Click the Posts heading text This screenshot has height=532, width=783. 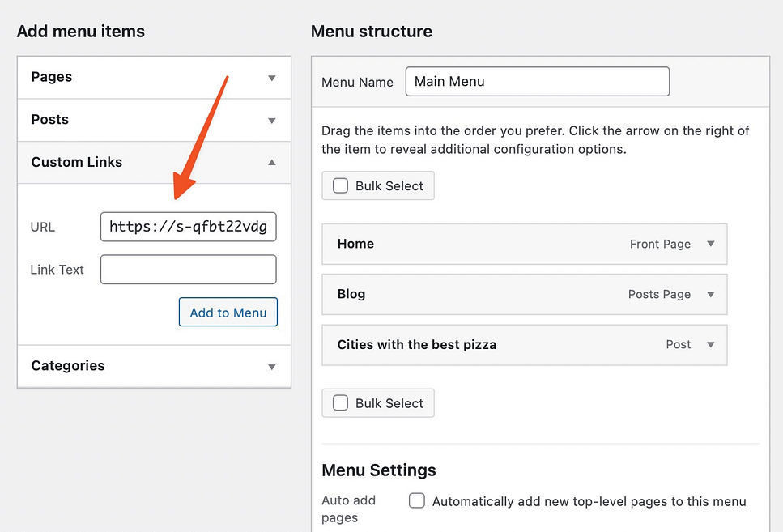(50, 120)
